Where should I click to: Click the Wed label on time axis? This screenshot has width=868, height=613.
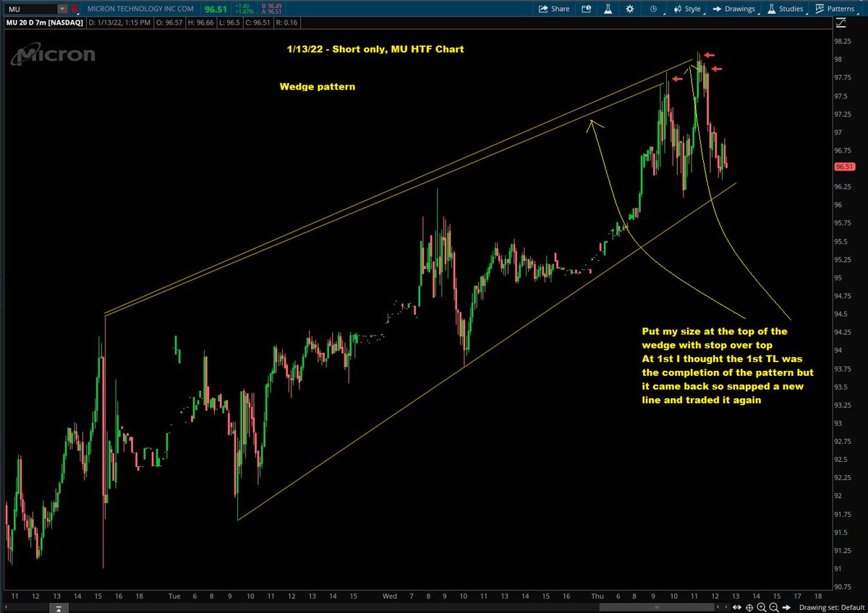pyautogui.click(x=389, y=597)
